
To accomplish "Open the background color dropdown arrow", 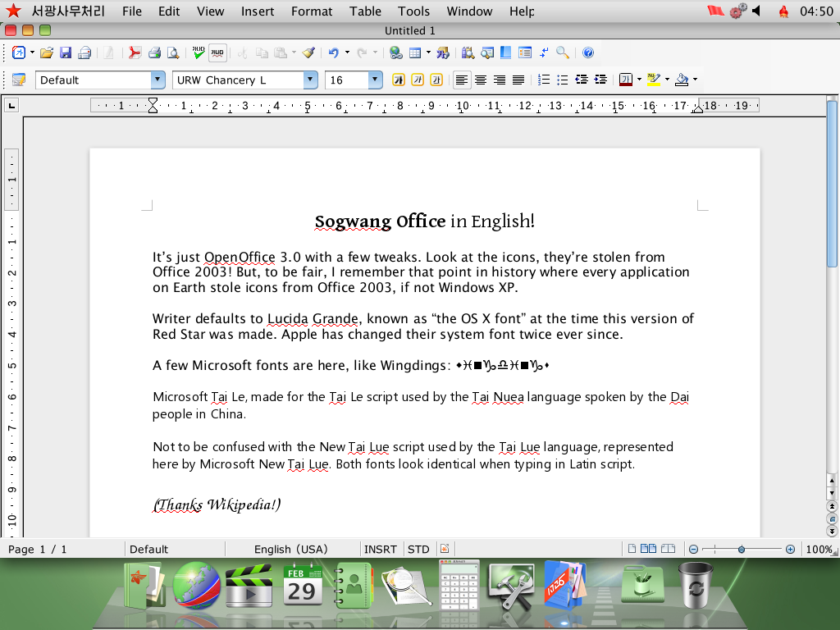I will (x=696, y=80).
